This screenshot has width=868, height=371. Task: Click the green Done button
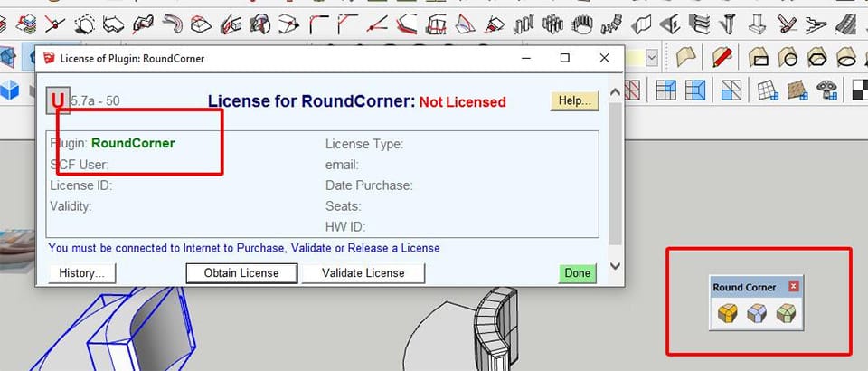click(578, 273)
